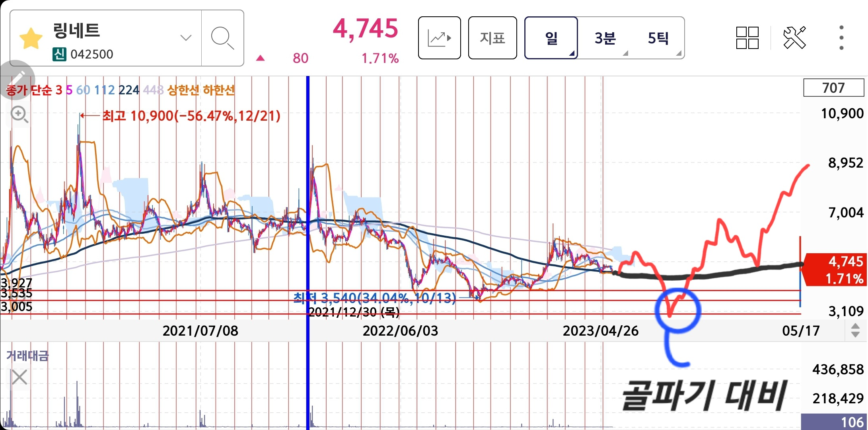The image size is (868, 430).
Task: Open chart tools wrench icon
Action: (x=794, y=38)
